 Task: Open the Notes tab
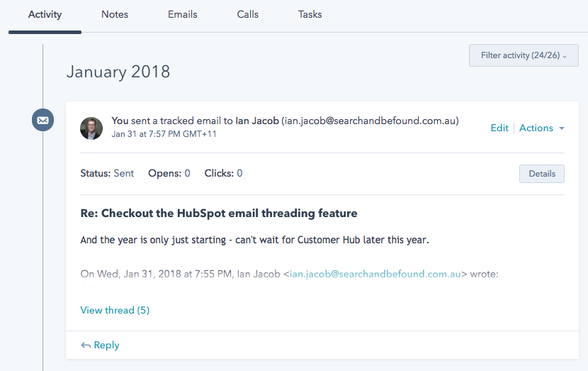[x=115, y=14]
